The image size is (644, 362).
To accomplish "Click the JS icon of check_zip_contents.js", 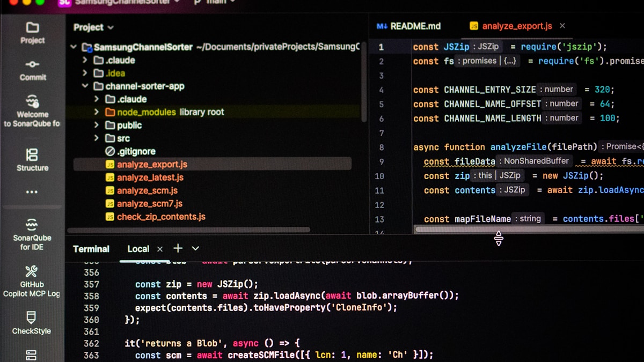I will [x=110, y=217].
